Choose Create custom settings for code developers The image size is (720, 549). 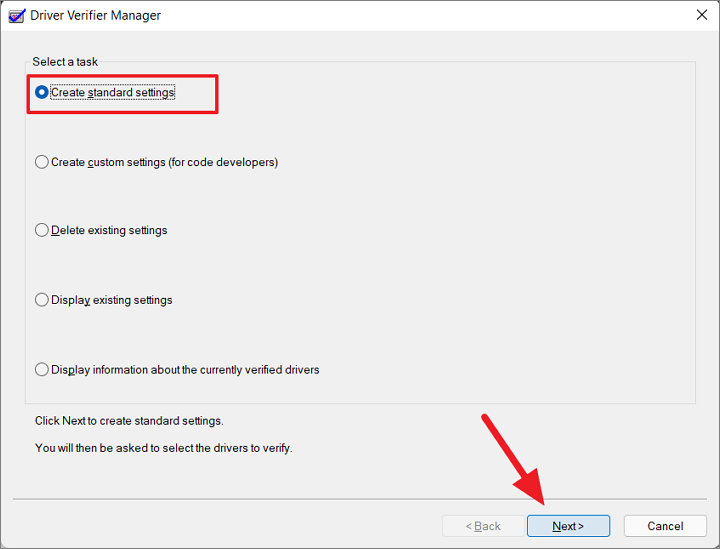[x=157, y=162]
